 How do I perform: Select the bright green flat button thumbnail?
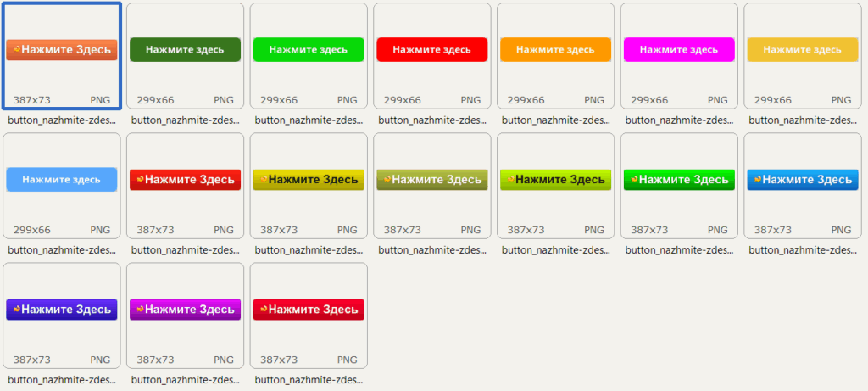[309, 50]
